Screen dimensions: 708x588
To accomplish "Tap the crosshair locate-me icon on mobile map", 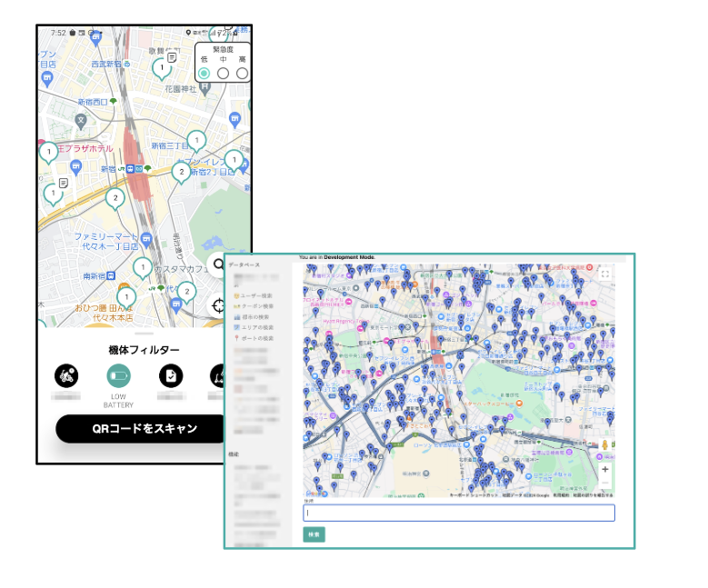I will tap(219, 304).
